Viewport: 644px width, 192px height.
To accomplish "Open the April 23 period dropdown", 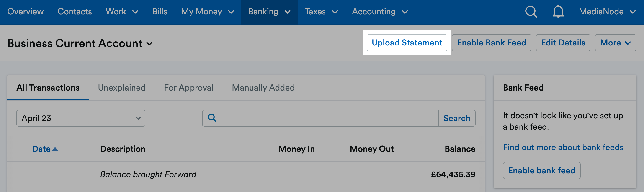I will 81,118.
